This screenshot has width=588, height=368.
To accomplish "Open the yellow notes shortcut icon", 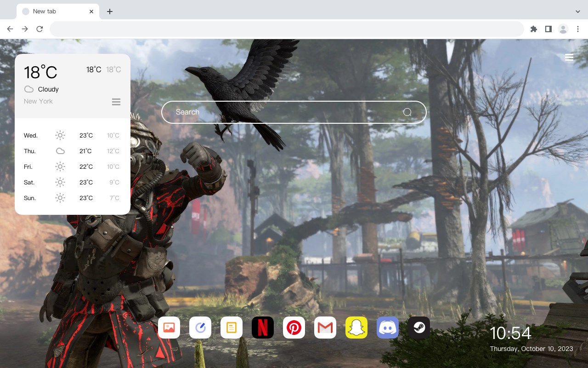I will tap(232, 328).
